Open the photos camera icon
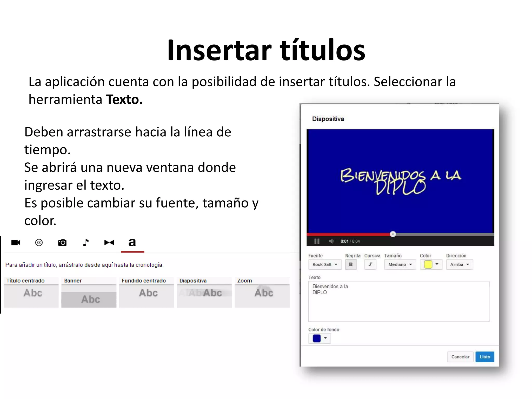The image size is (532, 399). 62,243
